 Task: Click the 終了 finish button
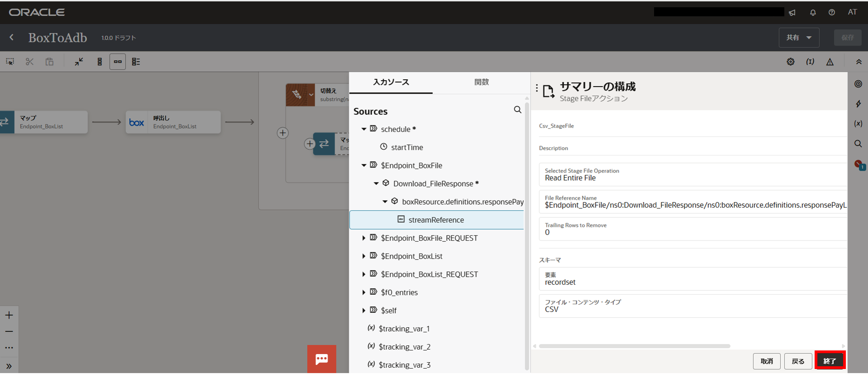(x=830, y=361)
